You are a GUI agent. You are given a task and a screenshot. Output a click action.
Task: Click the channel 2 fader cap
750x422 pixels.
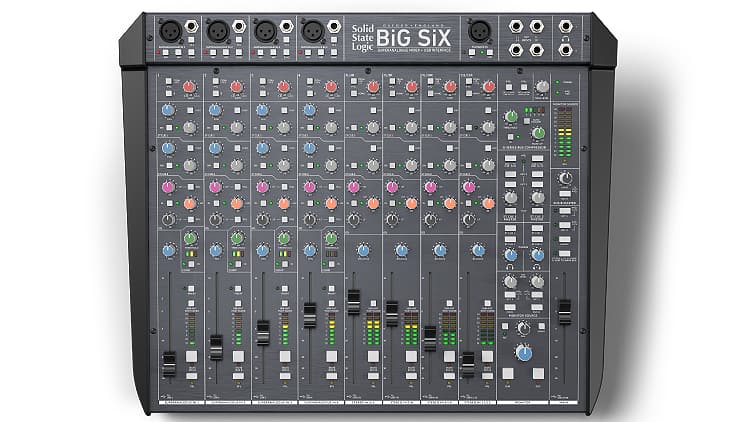[216, 348]
